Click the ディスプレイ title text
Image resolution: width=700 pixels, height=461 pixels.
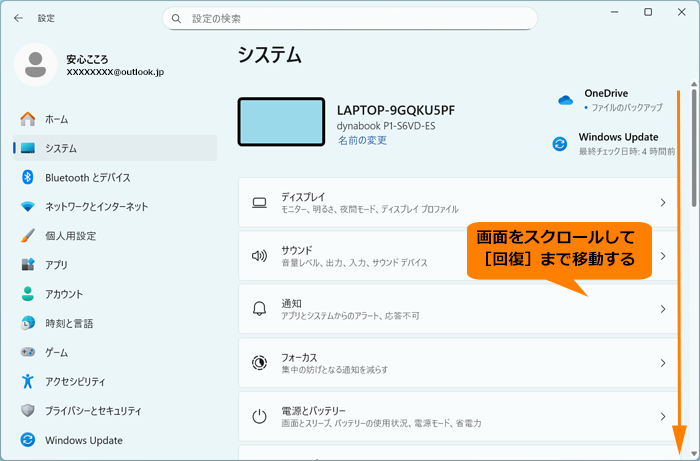tap(303, 197)
